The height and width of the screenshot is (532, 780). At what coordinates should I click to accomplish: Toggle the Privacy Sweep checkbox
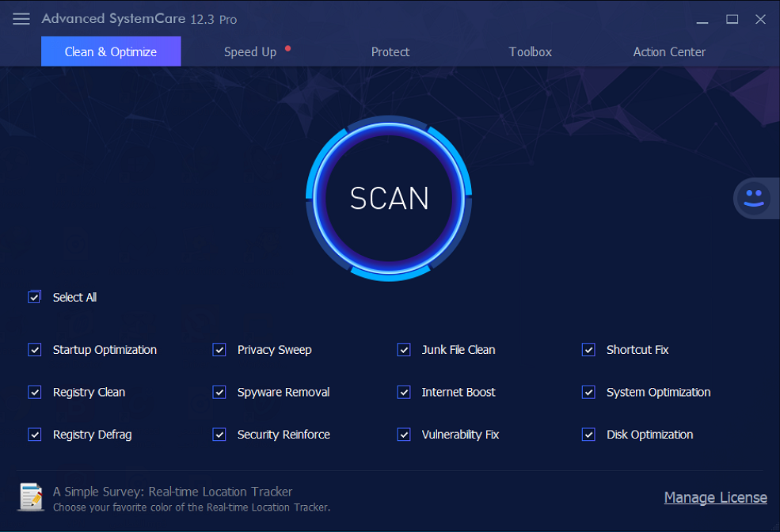click(x=219, y=350)
